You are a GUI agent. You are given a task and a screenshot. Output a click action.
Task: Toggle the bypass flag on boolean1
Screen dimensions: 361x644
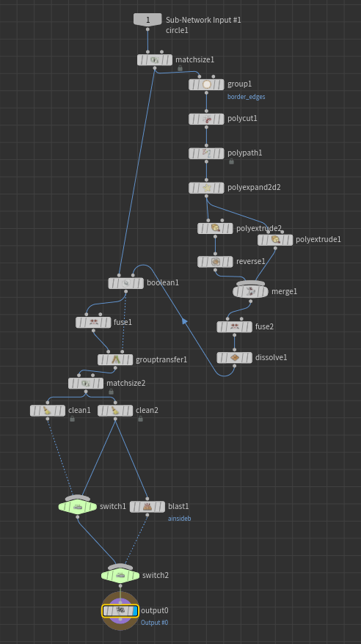(112, 283)
